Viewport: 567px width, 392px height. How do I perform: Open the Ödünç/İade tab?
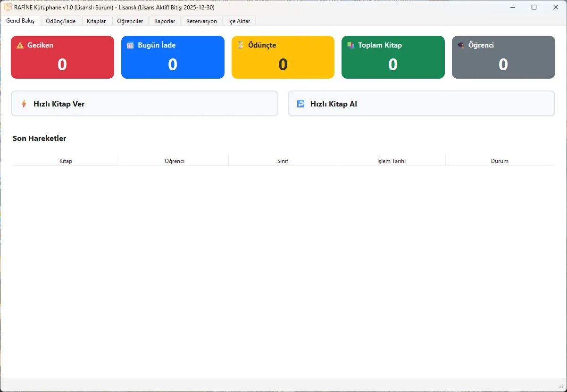coord(61,21)
